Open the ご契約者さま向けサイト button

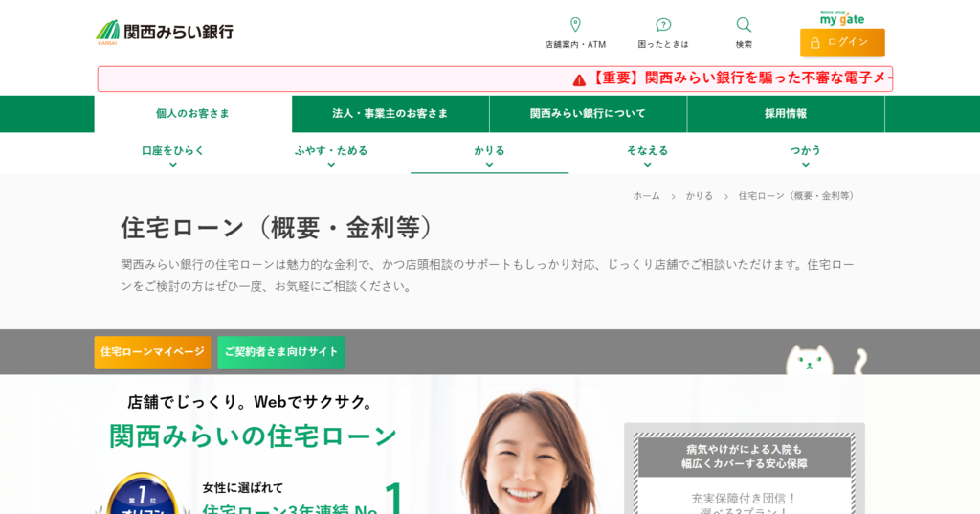281,352
